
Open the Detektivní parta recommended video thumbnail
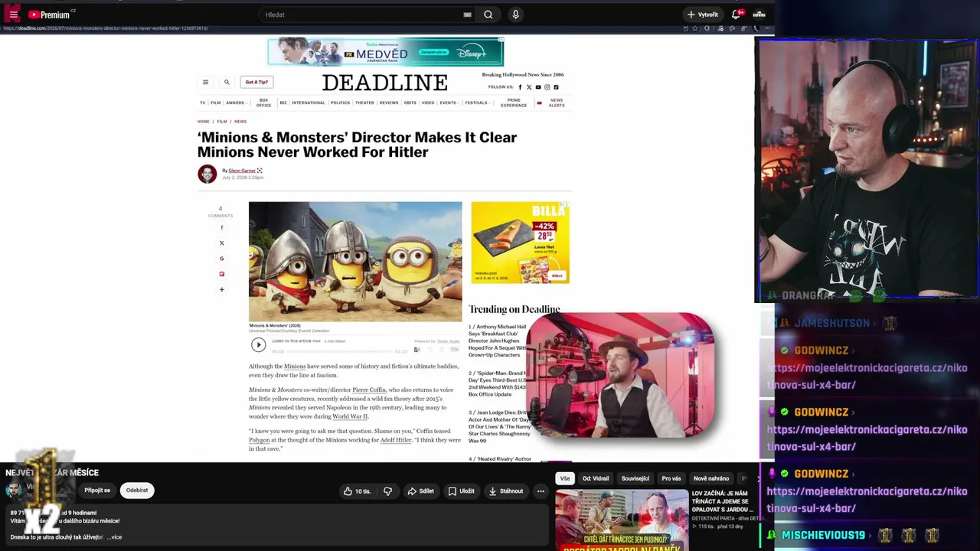[x=622, y=521]
